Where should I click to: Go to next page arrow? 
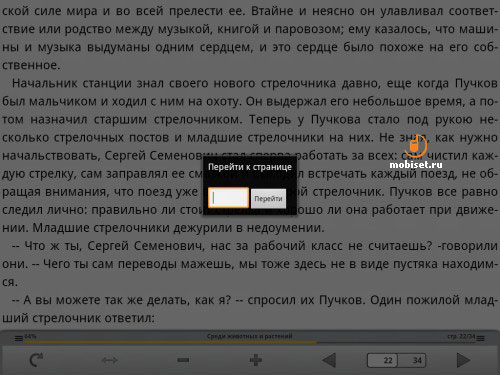[x=463, y=360]
